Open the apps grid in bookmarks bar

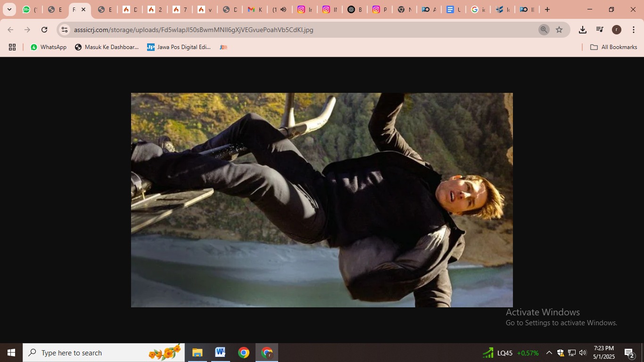pyautogui.click(x=12, y=47)
